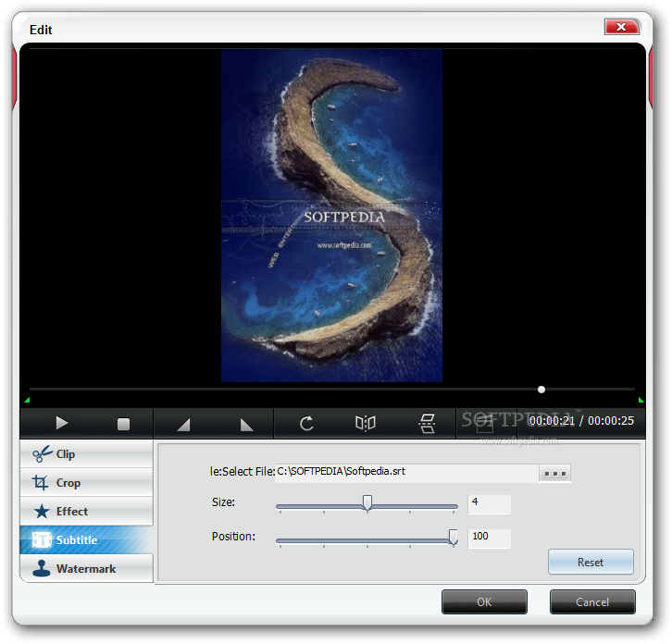Image resolution: width=672 pixels, height=644 pixels.
Task: Click the Cancel button
Action: 592,602
